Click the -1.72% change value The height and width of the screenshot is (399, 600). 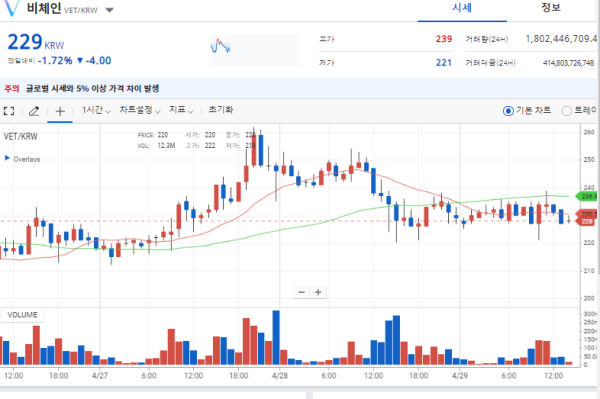tap(55, 60)
